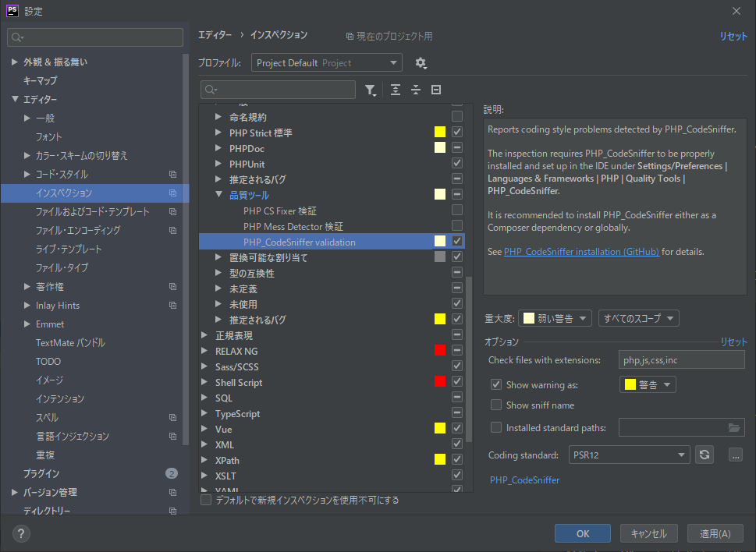This screenshot has width=756, height=552.
Task: Click the settings search input field
Action: pos(95,37)
